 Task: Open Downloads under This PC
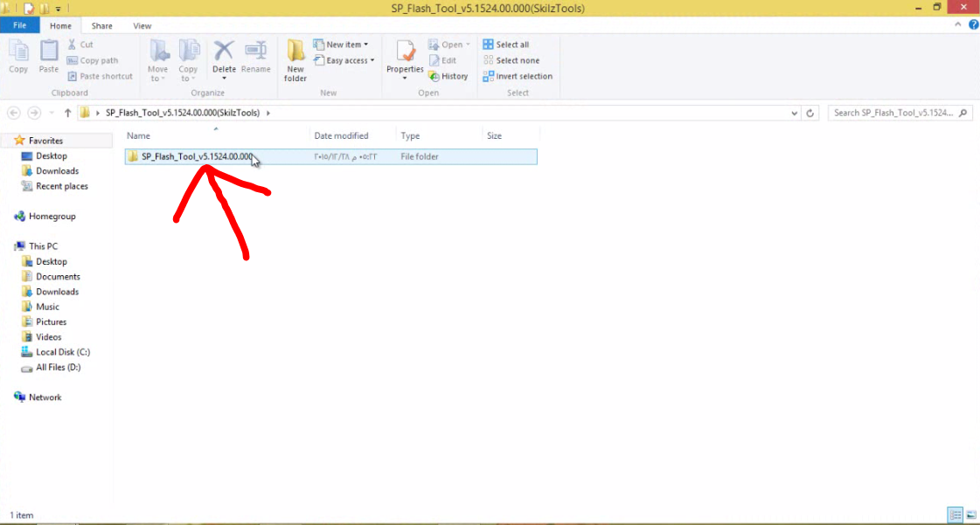pos(58,292)
